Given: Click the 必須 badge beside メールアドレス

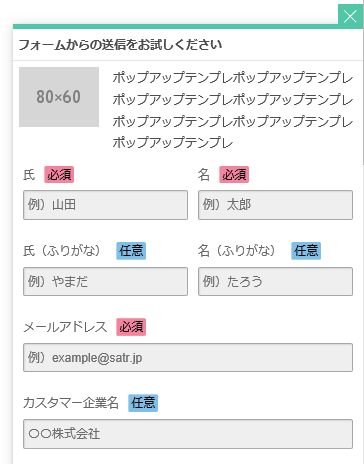Looking at the screenshot, I should (131, 327).
